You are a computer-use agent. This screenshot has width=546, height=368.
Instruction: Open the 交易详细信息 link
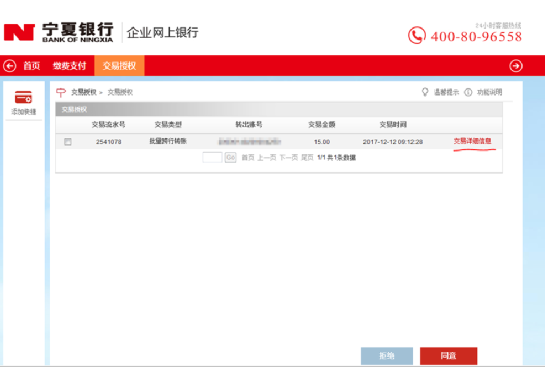tap(472, 141)
